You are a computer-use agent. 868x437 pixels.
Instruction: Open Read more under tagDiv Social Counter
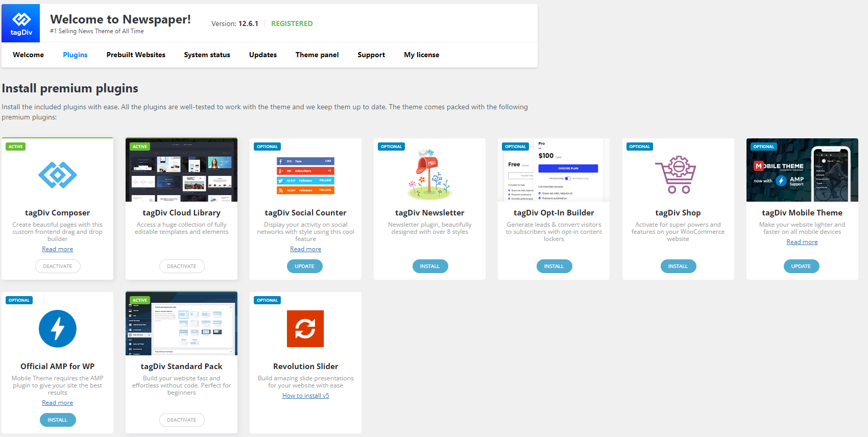click(305, 249)
